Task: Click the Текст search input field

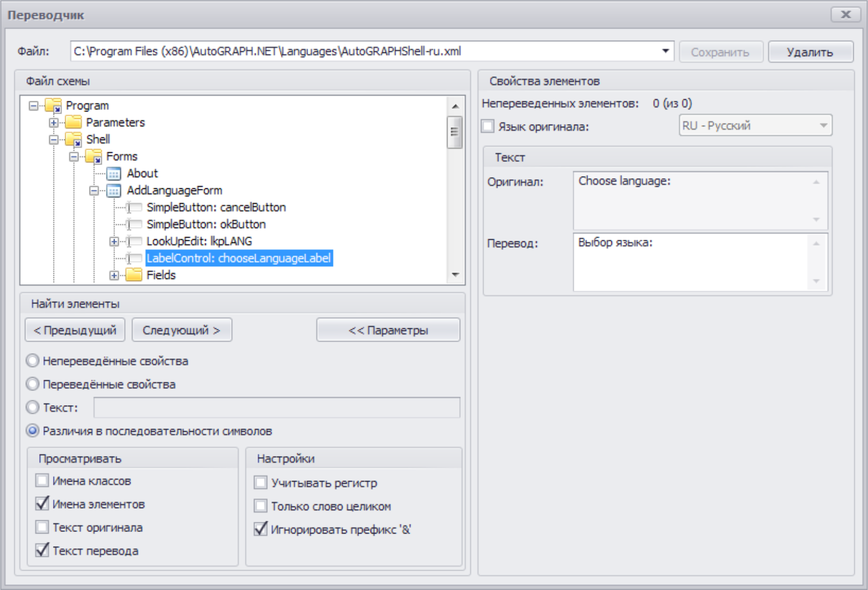Action: pyautogui.click(x=277, y=408)
